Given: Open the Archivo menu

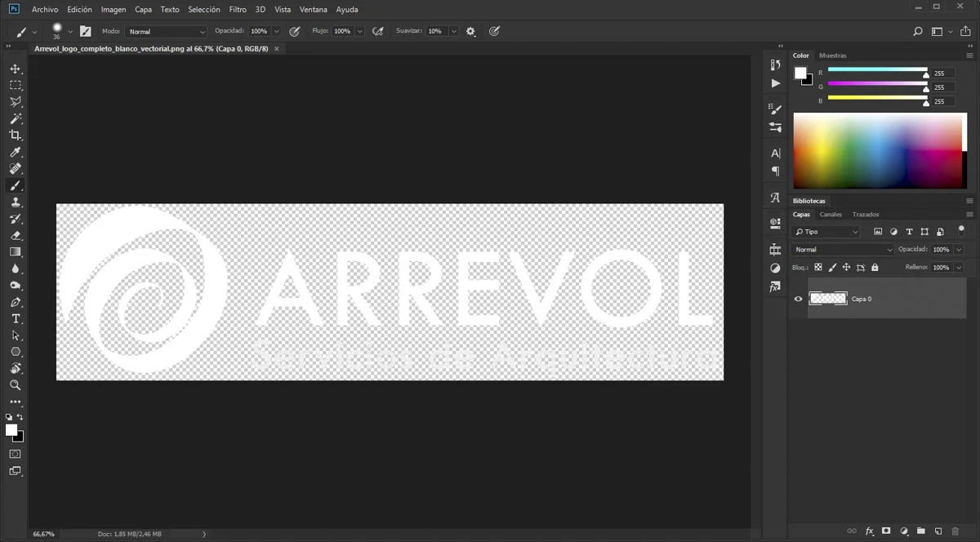Looking at the screenshot, I should (45, 10).
